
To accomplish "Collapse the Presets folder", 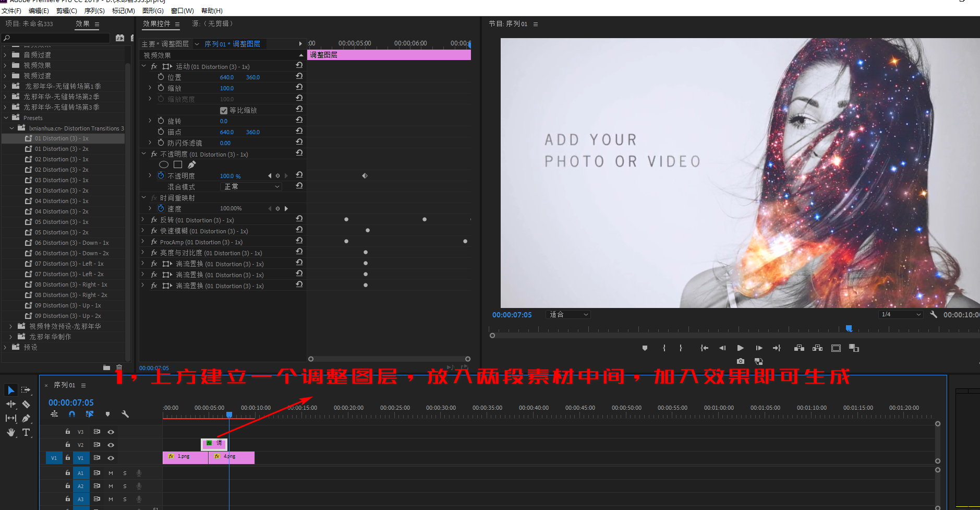I will pos(6,118).
